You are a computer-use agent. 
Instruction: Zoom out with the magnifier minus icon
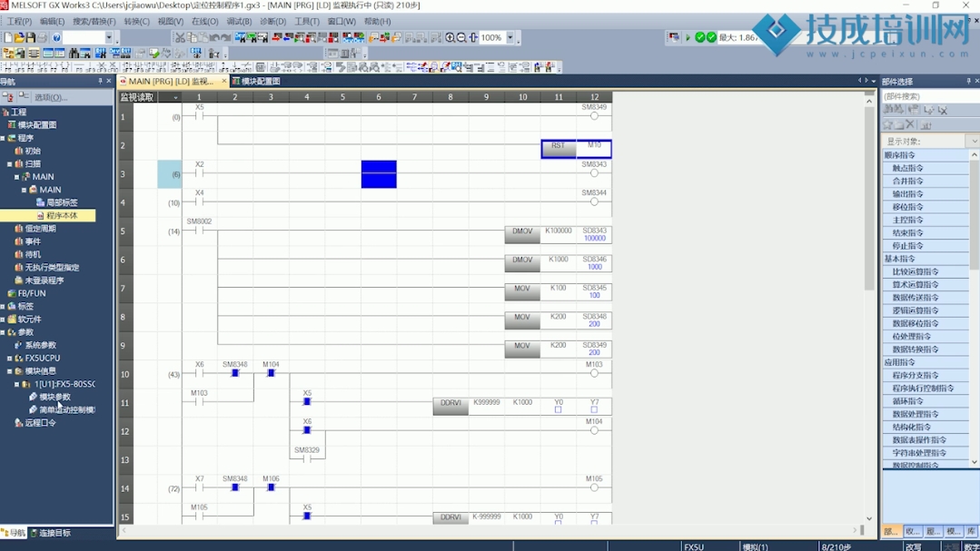461,38
